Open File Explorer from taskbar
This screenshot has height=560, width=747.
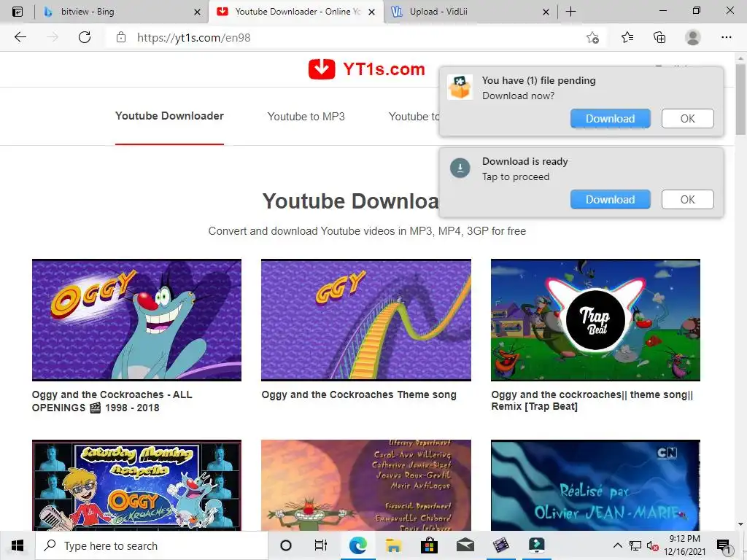coord(393,545)
